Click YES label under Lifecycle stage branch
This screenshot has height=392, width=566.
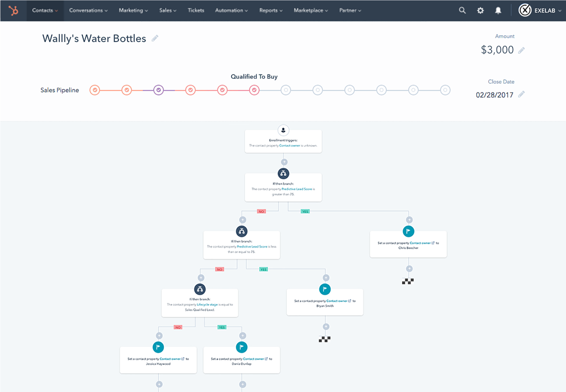point(222,328)
